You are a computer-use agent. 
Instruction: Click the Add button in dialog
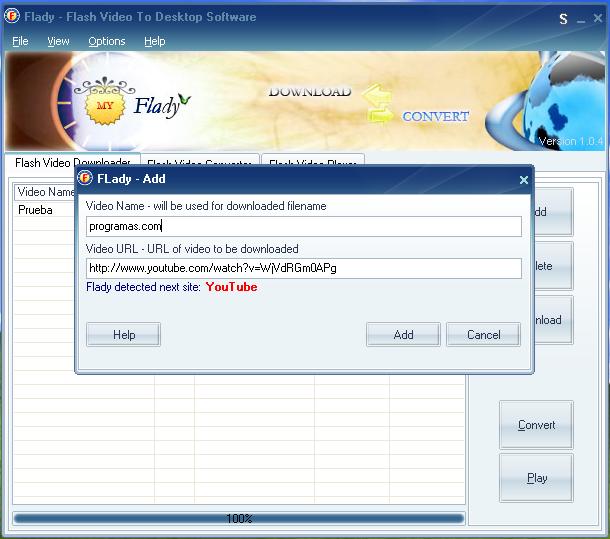point(403,334)
